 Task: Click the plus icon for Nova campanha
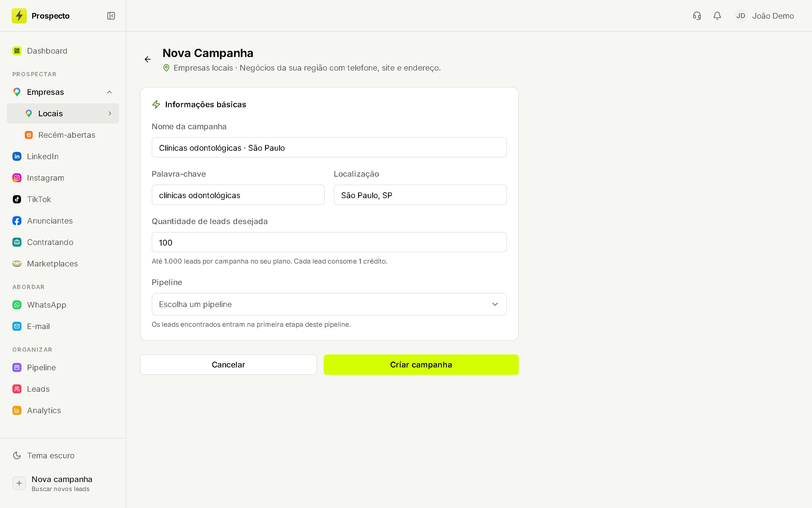[19, 483]
